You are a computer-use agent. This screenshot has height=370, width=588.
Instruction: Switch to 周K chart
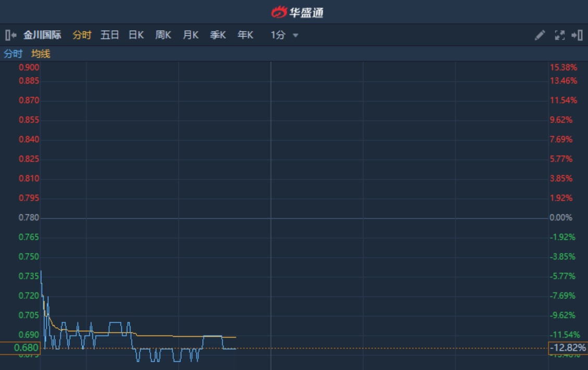pos(163,35)
